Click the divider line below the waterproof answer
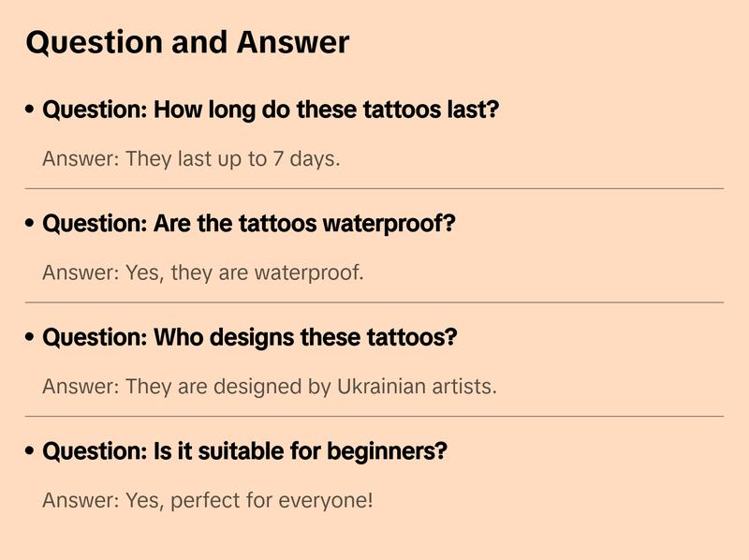This screenshot has height=560, width=749. [x=374, y=302]
